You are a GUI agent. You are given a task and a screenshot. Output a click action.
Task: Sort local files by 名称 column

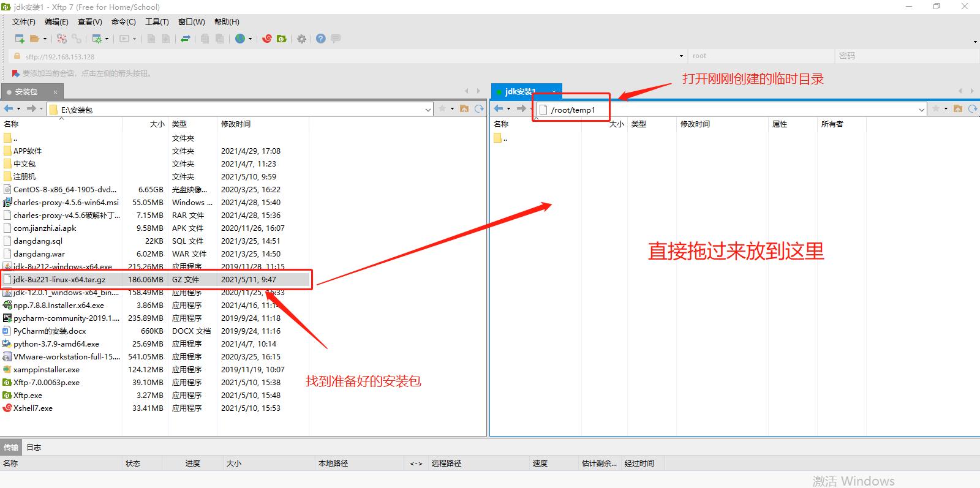pos(61,124)
